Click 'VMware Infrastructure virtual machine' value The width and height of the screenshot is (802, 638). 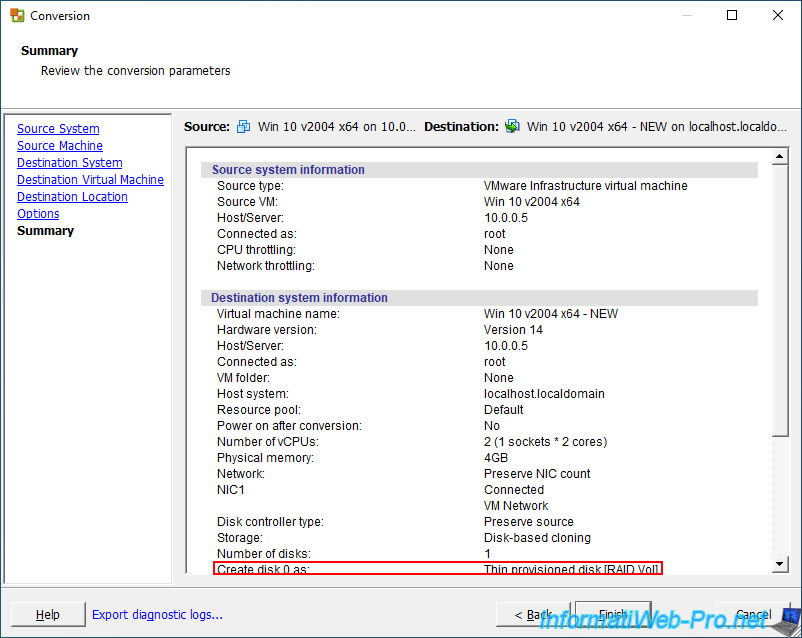(x=586, y=186)
